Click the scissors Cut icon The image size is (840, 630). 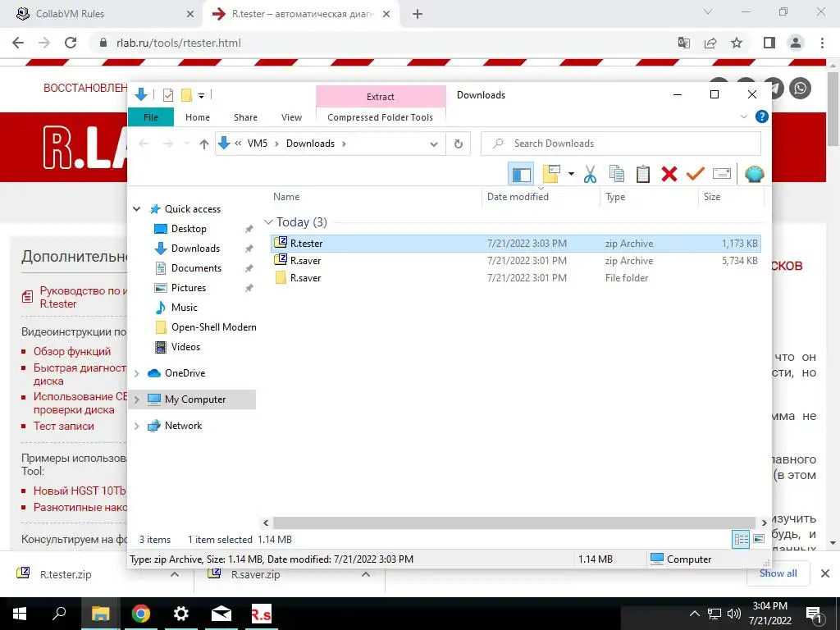tap(590, 174)
